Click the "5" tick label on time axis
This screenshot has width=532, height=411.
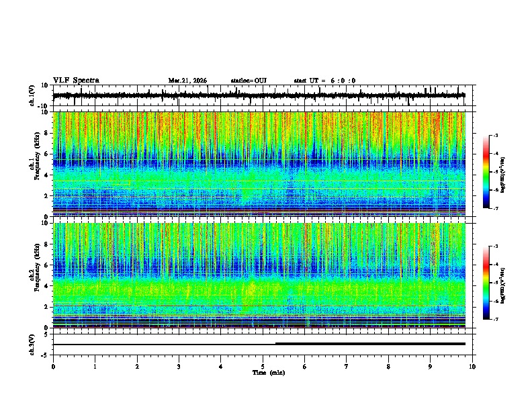pyautogui.click(x=263, y=367)
